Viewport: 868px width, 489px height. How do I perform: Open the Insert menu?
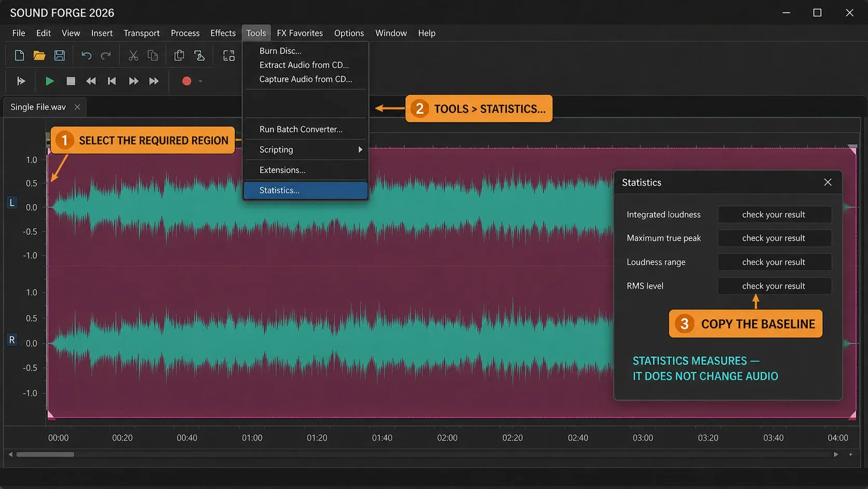click(x=102, y=33)
